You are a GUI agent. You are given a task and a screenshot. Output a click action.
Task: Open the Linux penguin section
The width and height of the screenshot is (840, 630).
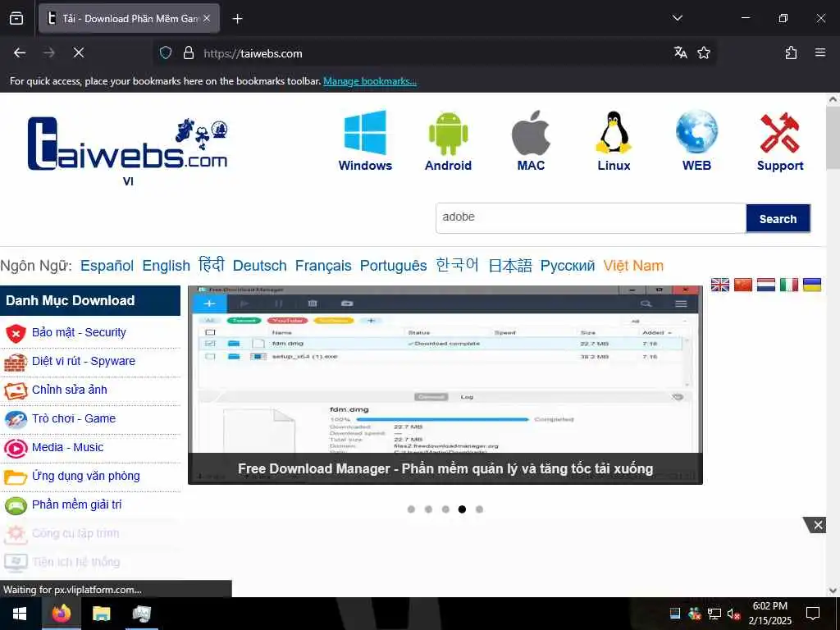point(614,134)
